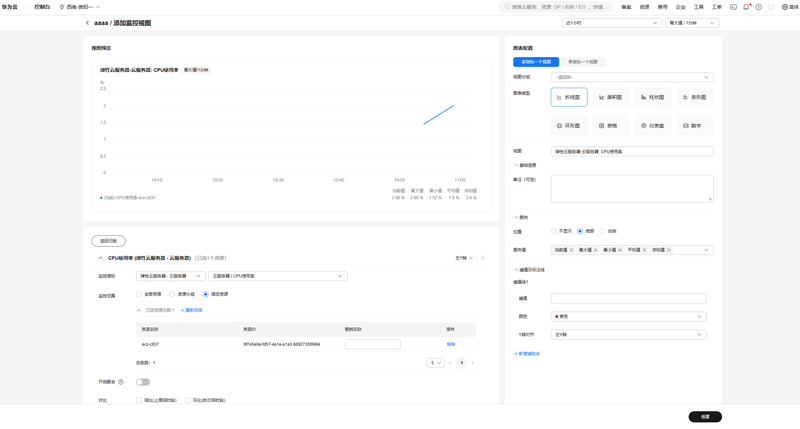The image size is (800, 429).
Task: Remove the 平均值 legend tag
Action: click(x=644, y=250)
